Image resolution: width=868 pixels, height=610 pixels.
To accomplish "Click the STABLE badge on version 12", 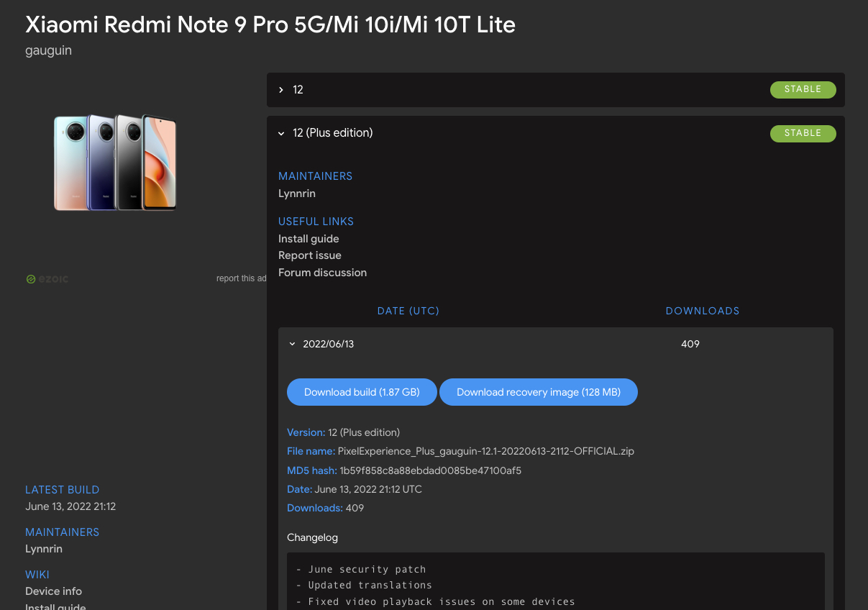I will pos(803,90).
